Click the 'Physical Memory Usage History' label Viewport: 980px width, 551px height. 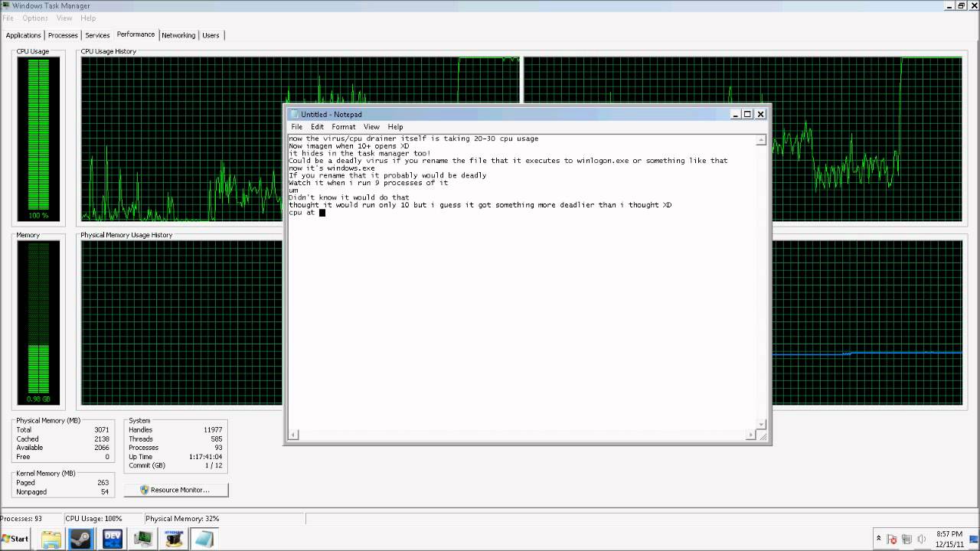tap(126, 235)
